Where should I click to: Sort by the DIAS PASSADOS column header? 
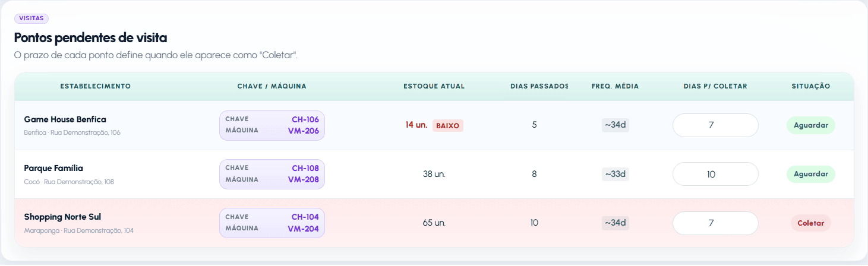(x=539, y=86)
